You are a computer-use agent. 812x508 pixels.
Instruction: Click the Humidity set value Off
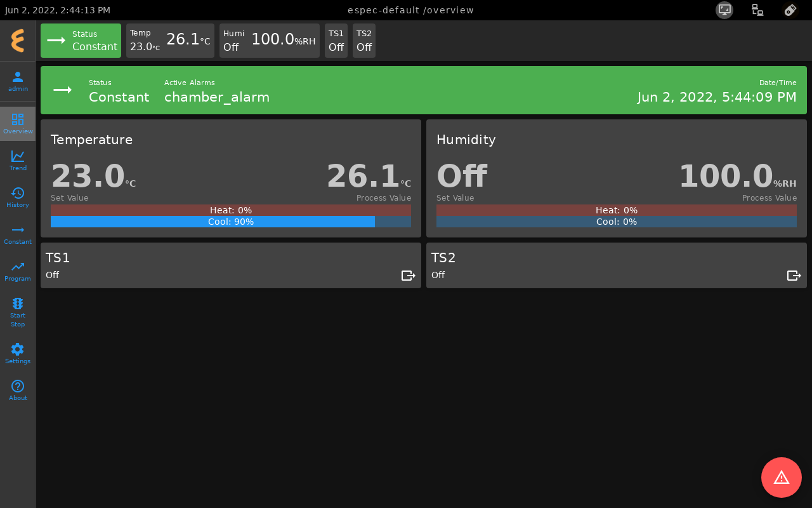462,177
